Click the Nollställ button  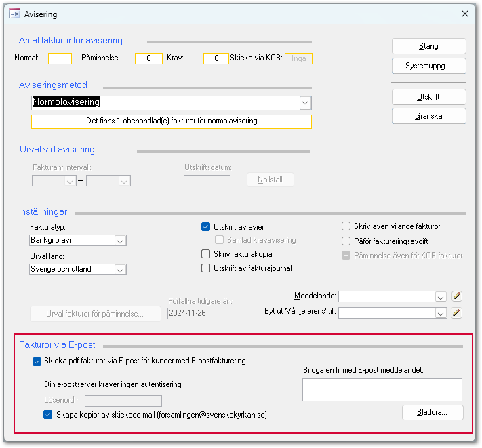coord(270,180)
